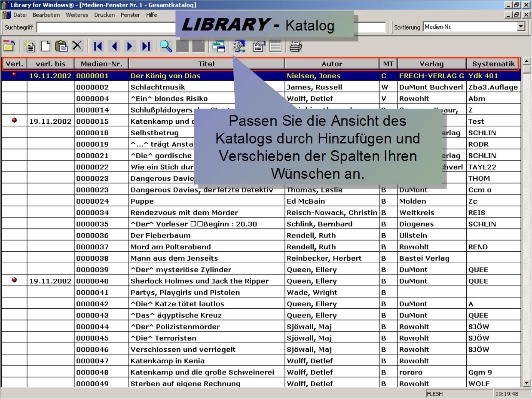Click the Titel column header
532x399 pixels.
click(207, 64)
